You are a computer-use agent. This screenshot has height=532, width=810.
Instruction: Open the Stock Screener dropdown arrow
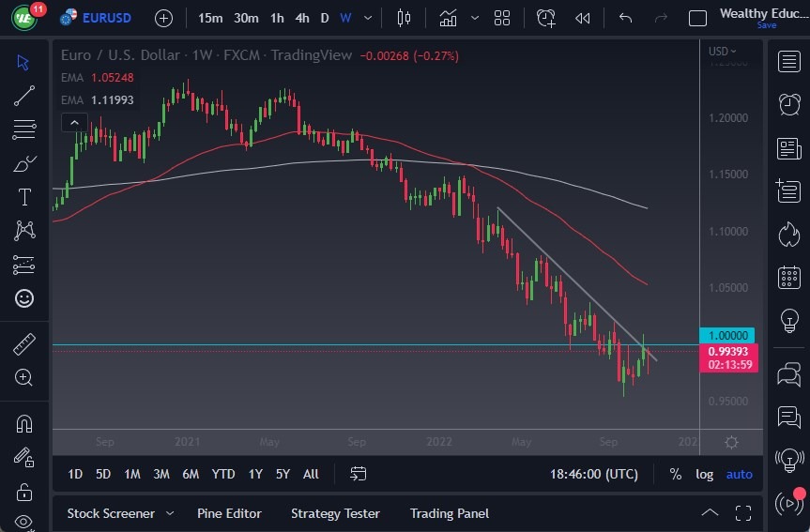pyautogui.click(x=170, y=513)
